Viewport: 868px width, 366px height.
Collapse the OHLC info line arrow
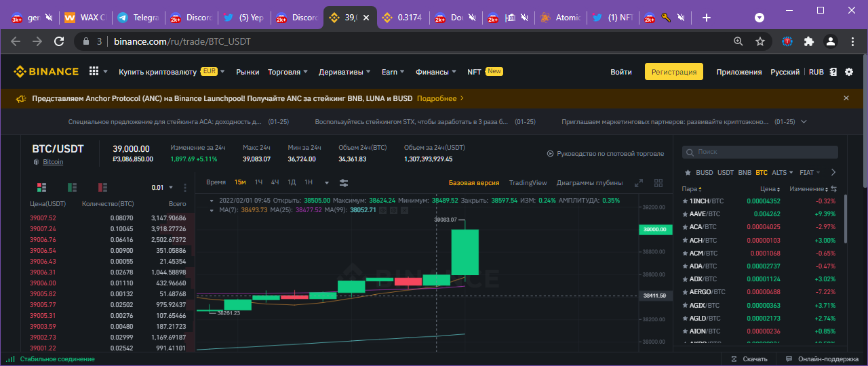211,201
